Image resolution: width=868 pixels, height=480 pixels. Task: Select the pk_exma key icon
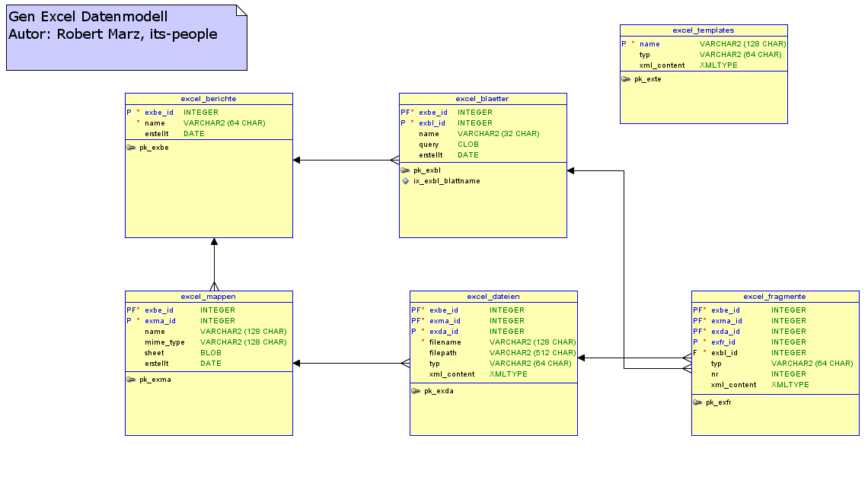[131, 379]
